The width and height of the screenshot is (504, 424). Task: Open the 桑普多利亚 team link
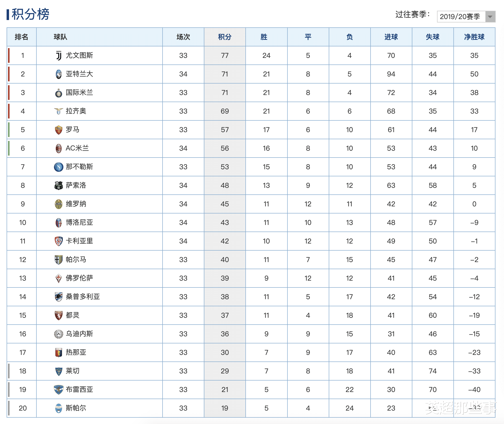[83, 297]
